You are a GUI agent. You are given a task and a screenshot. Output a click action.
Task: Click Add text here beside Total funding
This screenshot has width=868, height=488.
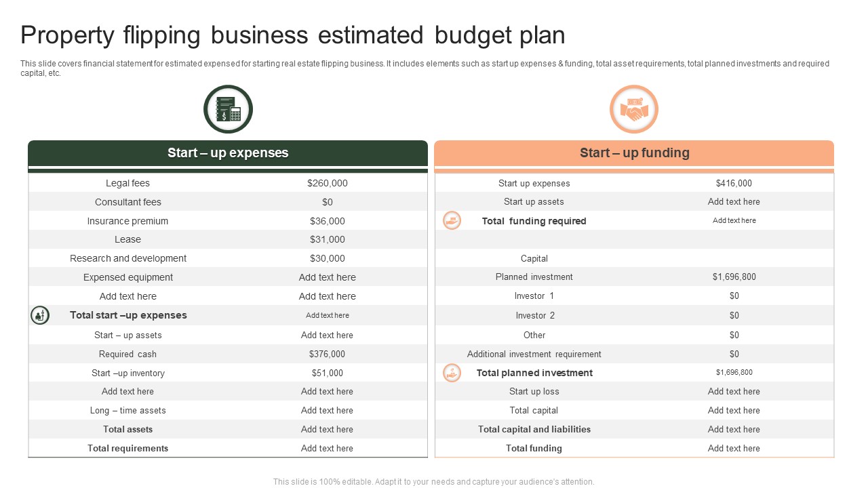(x=734, y=448)
